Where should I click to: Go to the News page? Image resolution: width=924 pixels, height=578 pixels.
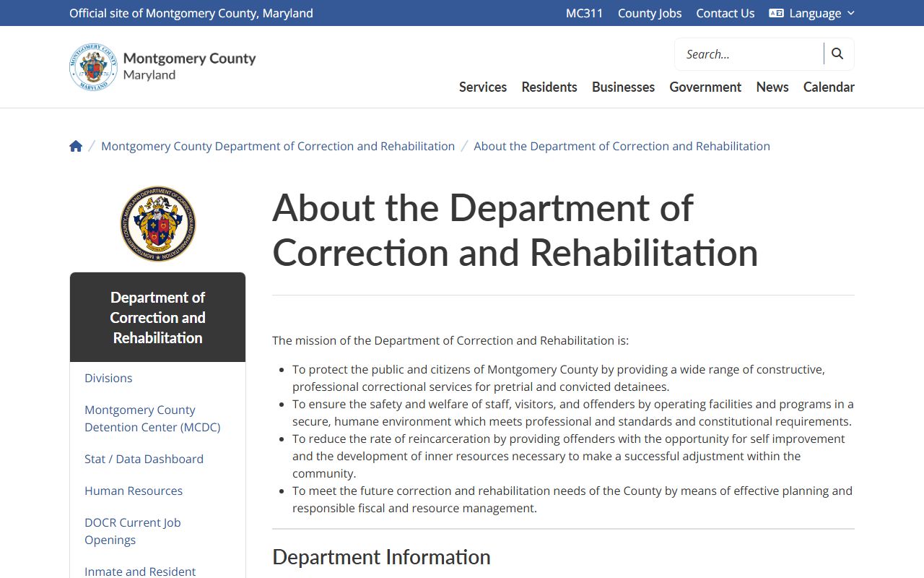coord(772,87)
